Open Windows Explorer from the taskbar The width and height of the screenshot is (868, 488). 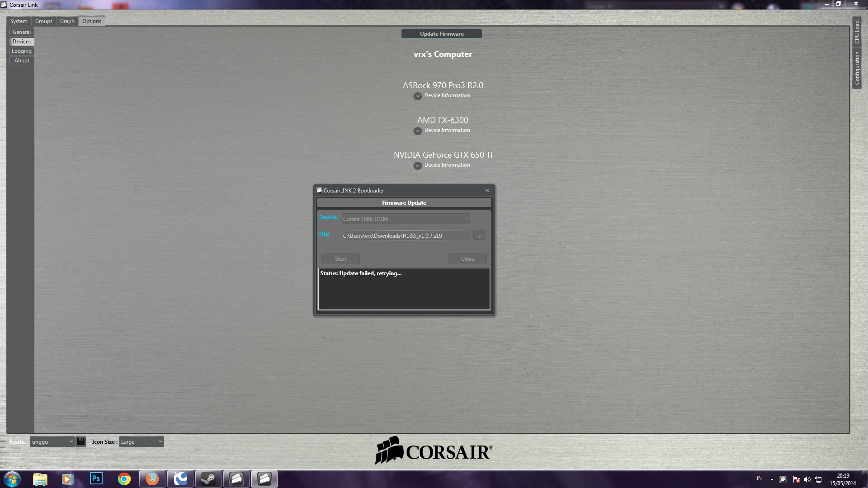pos(40,479)
